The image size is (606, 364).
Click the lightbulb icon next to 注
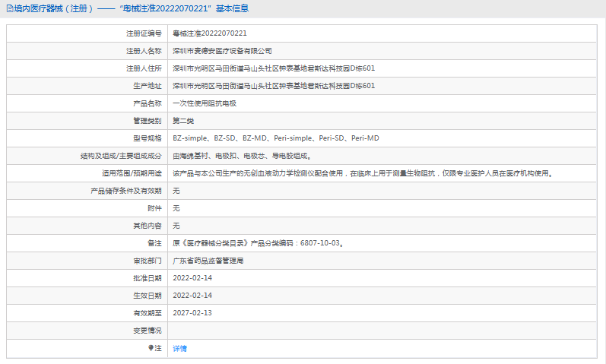pos(151,348)
